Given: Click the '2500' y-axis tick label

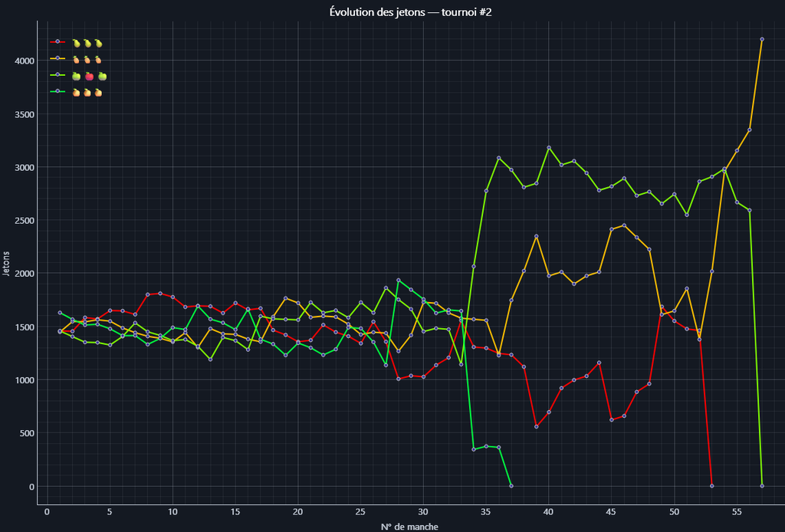Looking at the screenshot, I should (25, 220).
